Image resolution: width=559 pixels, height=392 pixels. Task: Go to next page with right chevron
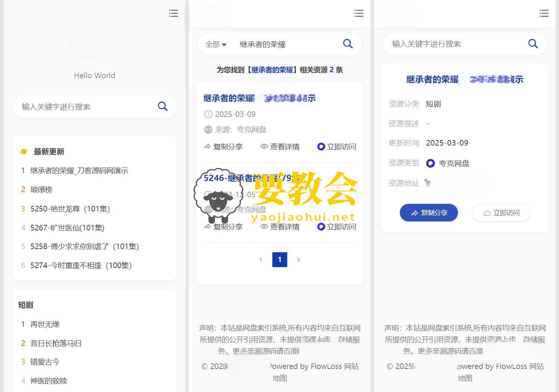[298, 260]
